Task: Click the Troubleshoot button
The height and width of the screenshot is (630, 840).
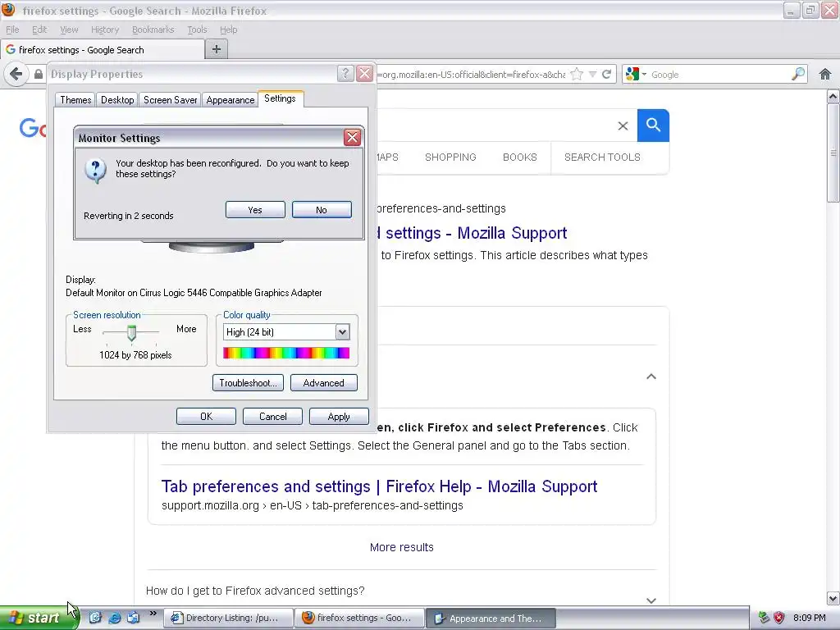Action: 248,382
